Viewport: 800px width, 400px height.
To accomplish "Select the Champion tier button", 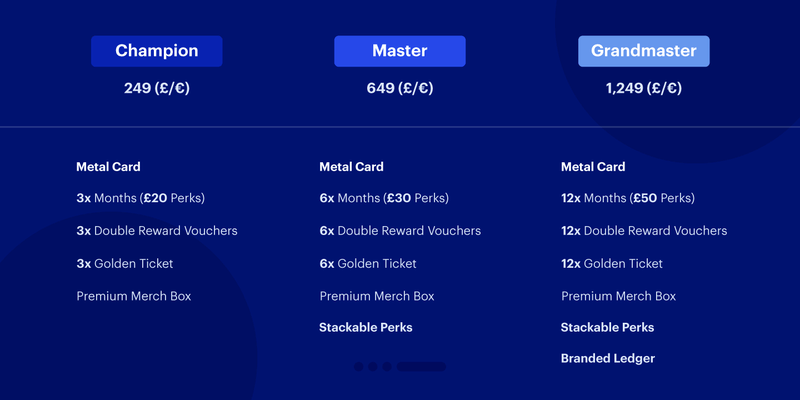I will click(157, 51).
